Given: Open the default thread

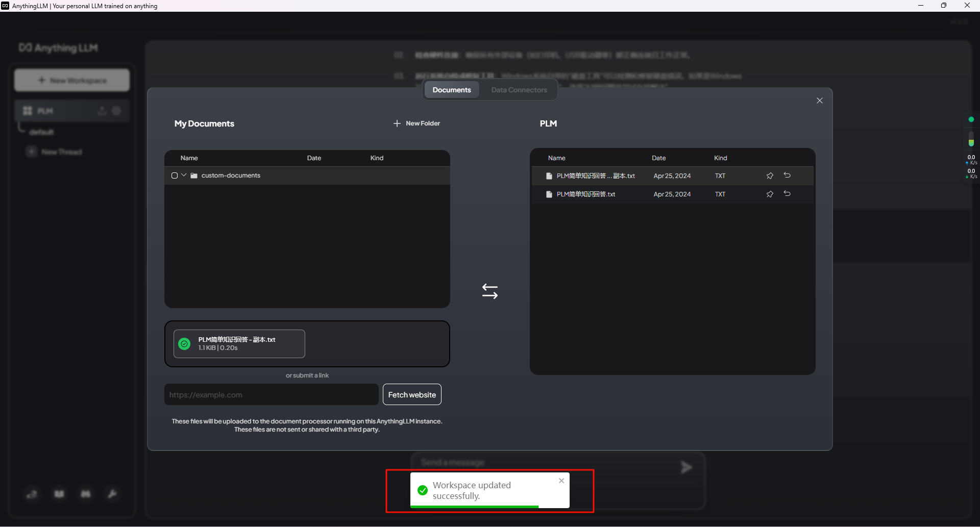Looking at the screenshot, I should point(41,132).
